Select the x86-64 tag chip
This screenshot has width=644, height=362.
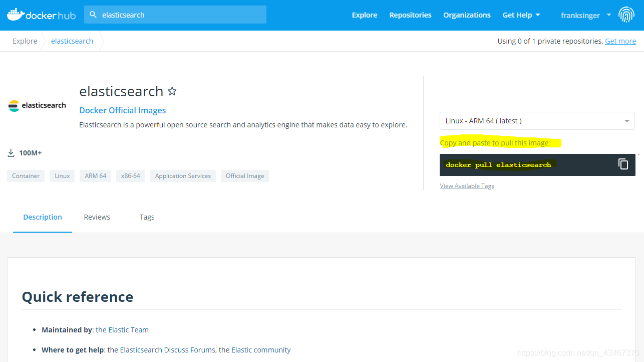[131, 176]
